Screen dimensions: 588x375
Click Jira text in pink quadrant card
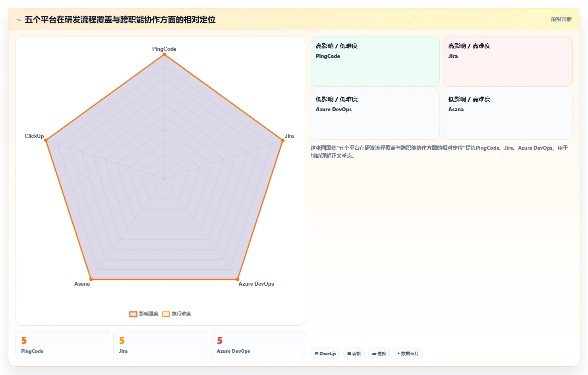453,56
